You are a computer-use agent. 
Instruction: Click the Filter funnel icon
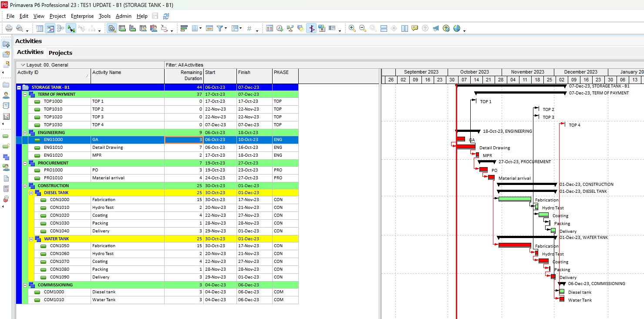click(x=220, y=28)
